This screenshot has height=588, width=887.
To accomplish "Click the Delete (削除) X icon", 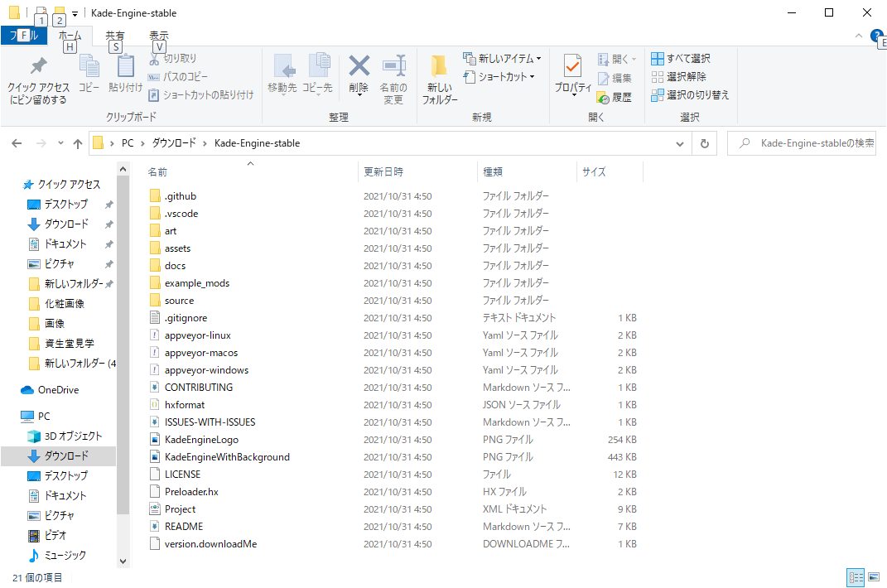I will [x=359, y=66].
